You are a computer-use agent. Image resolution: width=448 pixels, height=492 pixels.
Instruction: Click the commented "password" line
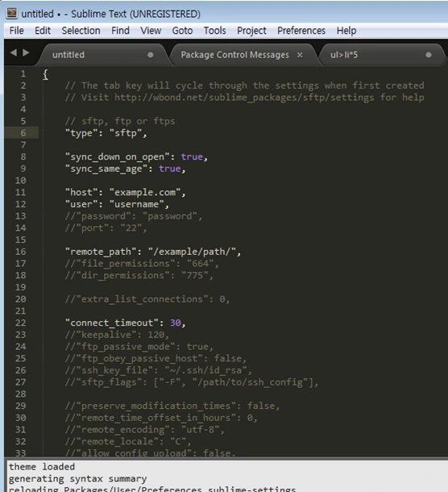[x=134, y=216]
